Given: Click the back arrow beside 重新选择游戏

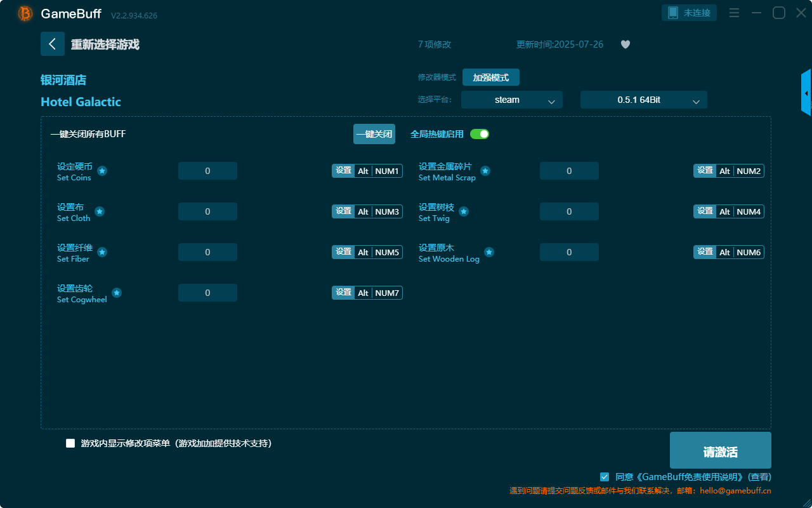Looking at the screenshot, I should point(53,43).
